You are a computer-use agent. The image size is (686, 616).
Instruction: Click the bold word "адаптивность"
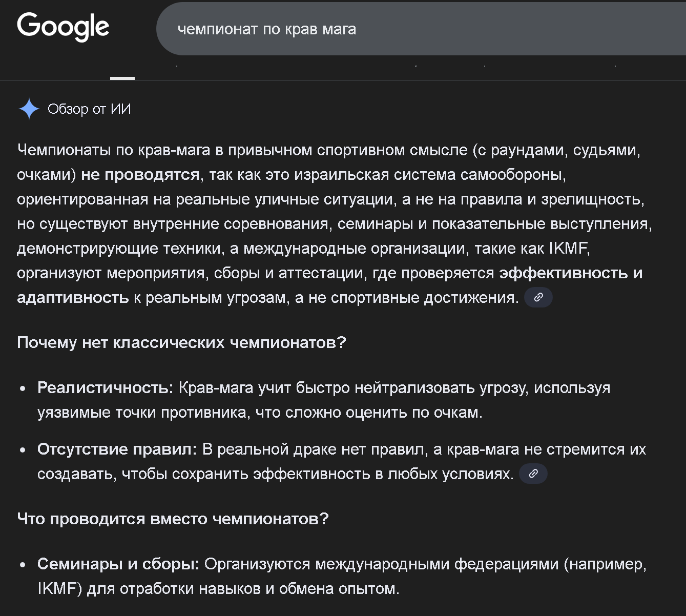point(73,298)
